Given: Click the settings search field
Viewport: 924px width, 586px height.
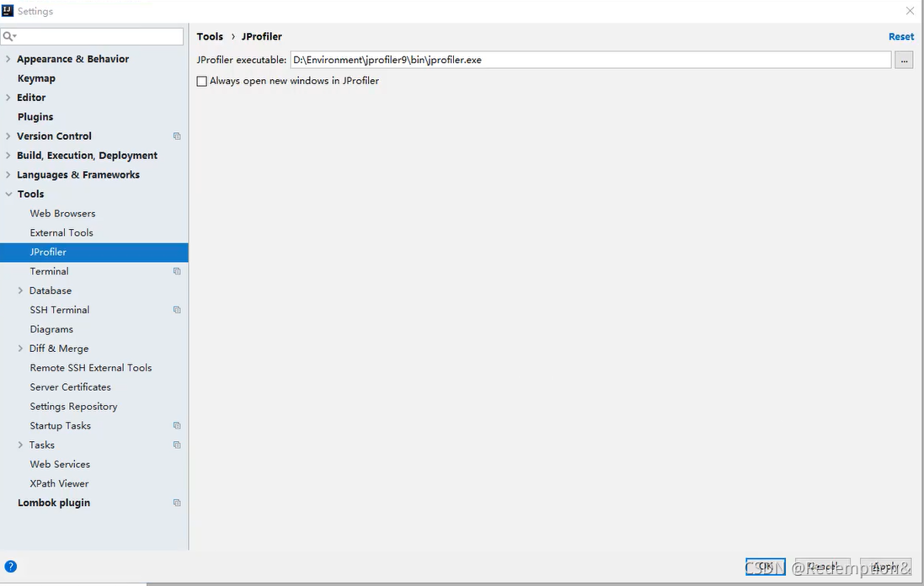Looking at the screenshot, I should point(92,36).
